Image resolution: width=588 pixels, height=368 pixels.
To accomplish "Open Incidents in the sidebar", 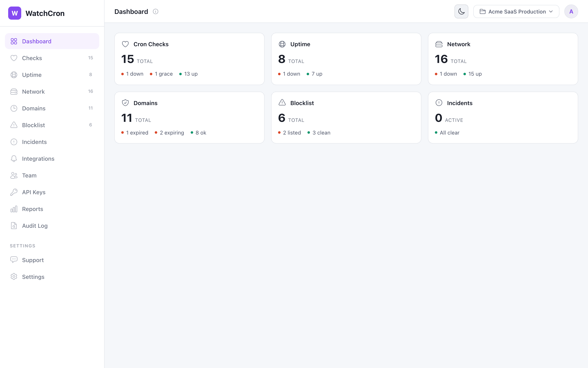I will point(52,142).
